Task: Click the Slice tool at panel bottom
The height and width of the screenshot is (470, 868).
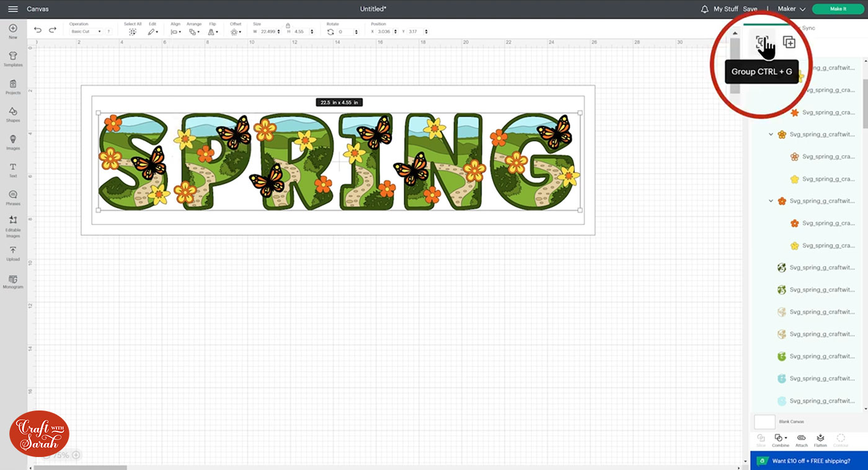Action: coord(761,440)
